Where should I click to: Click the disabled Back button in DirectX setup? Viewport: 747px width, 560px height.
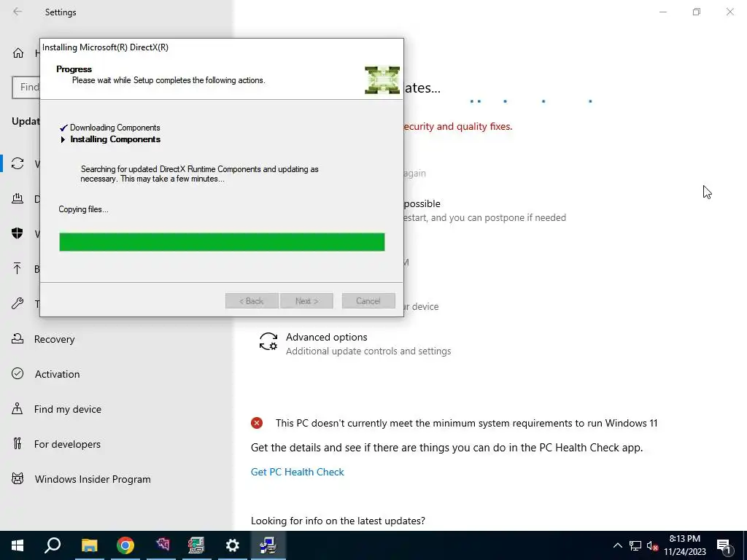tap(252, 301)
